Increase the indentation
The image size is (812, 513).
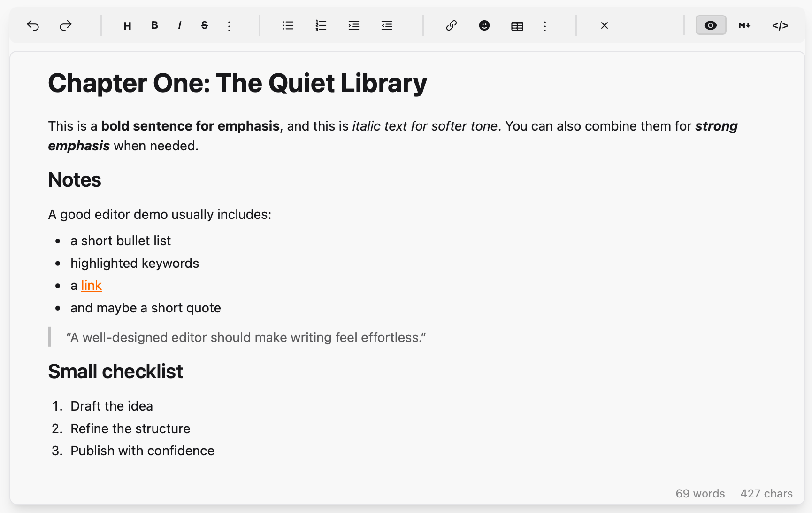click(353, 25)
